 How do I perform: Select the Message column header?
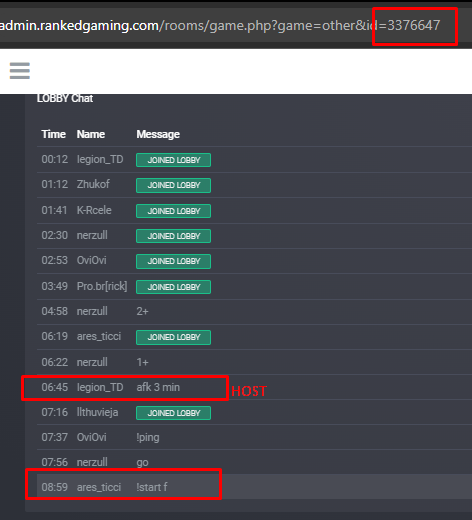158,134
